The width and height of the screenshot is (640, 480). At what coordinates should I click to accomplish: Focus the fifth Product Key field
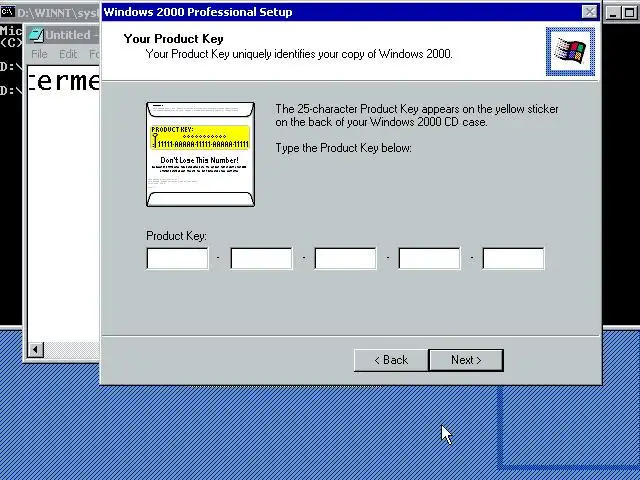point(513,258)
